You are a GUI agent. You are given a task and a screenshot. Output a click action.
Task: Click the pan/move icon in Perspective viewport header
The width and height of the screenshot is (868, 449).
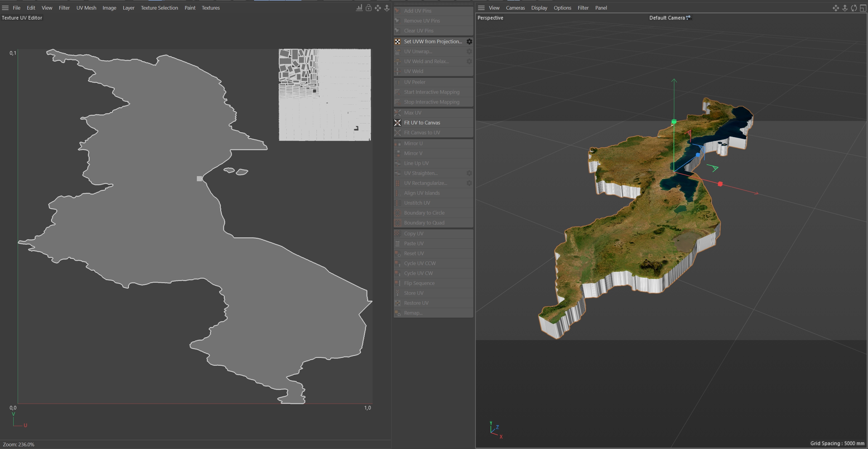pos(835,8)
